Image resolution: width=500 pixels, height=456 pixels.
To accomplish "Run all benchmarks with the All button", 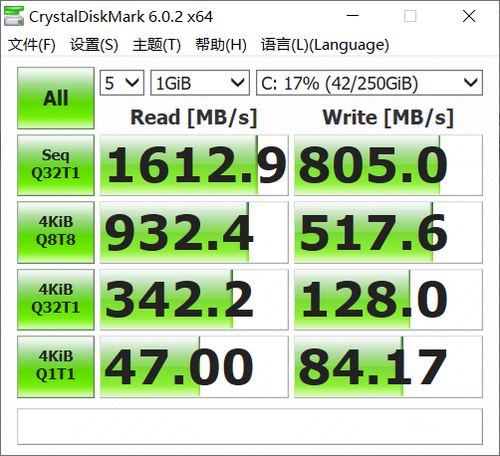I will coord(56,98).
